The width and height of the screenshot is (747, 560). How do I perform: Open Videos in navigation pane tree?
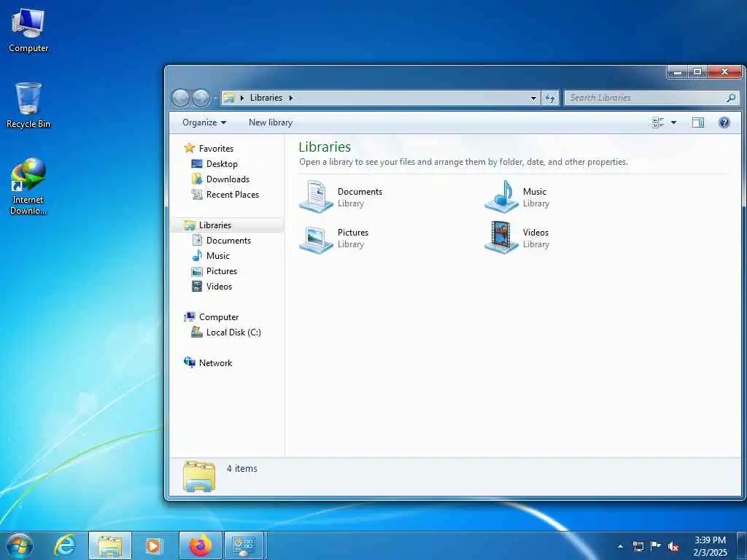[219, 286]
